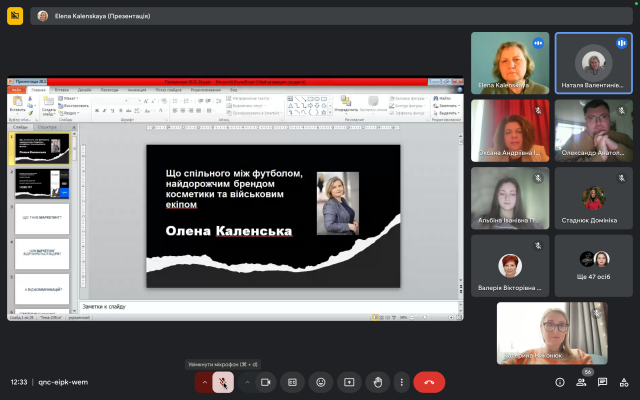Raise your hand
Screen dimensions: 640x400
[377, 382]
